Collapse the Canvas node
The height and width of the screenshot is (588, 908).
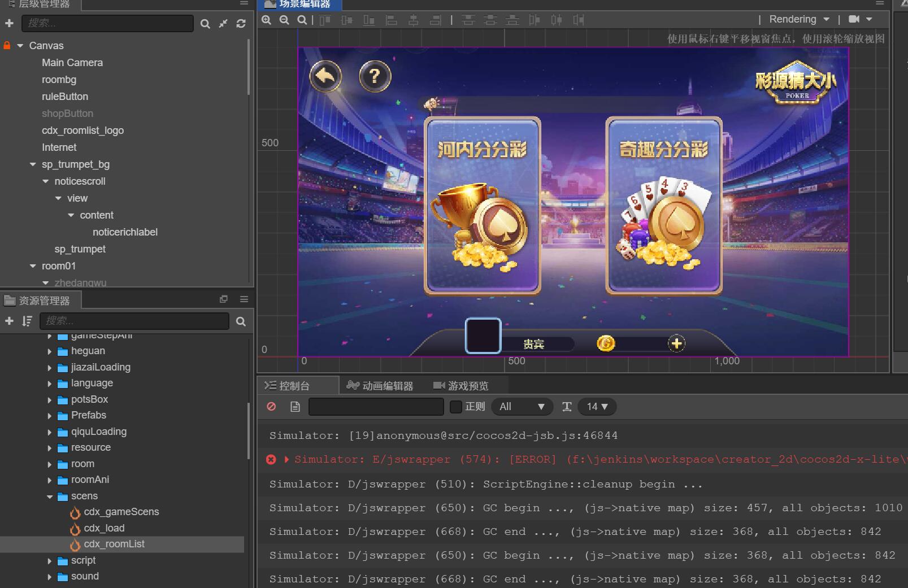(x=20, y=45)
